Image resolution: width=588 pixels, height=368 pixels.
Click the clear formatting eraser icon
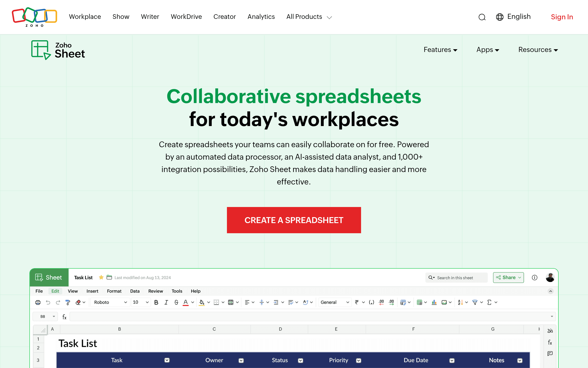(x=78, y=302)
